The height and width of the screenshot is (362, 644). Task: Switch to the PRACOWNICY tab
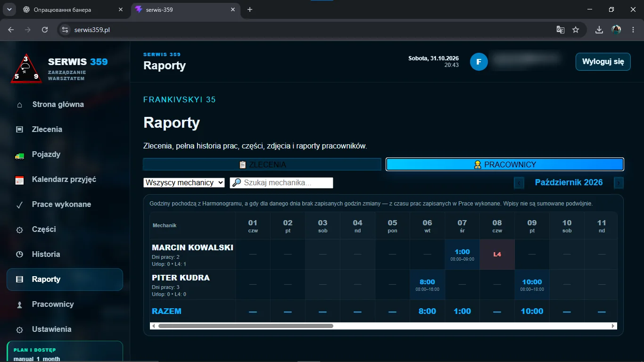coord(505,165)
